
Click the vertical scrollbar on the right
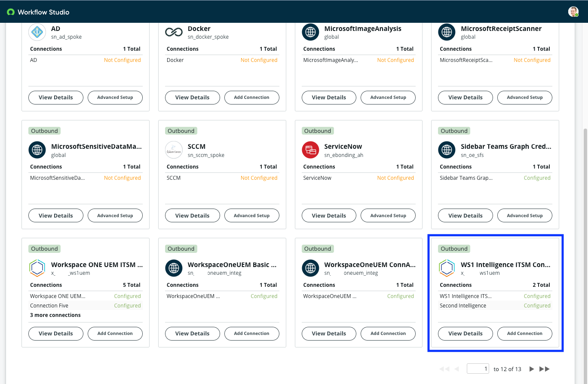click(x=585, y=215)
